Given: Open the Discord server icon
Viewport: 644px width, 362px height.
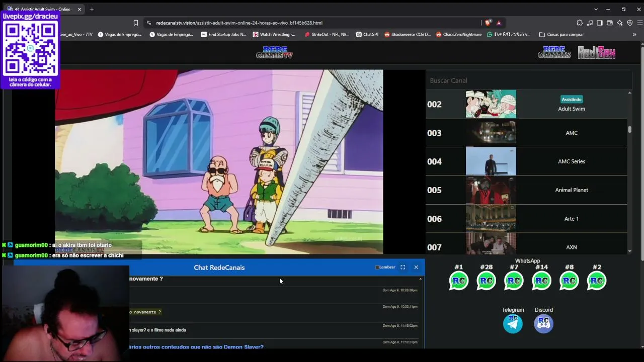Looking at the screenshot, I should [543, 324].
